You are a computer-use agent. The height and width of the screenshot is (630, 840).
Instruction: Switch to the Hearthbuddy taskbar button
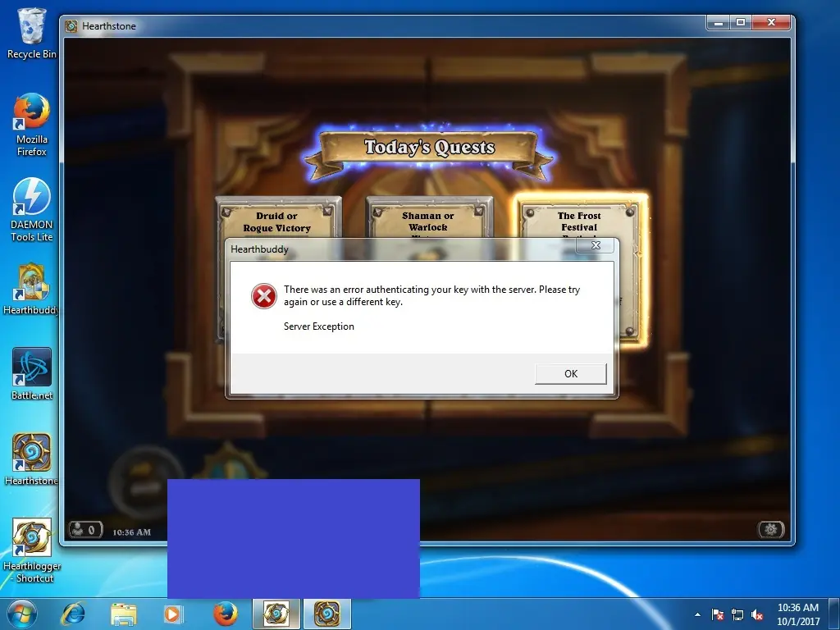coord(276,614)
